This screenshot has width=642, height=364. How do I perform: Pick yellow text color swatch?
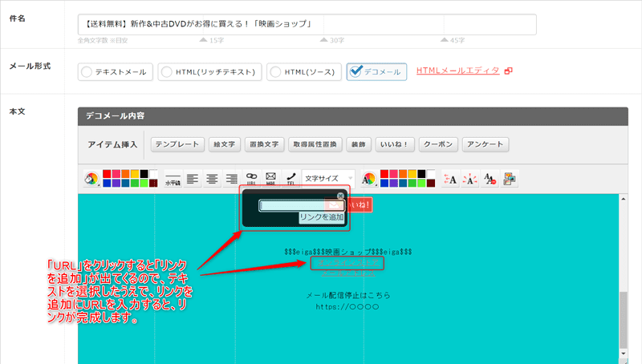coord(412,174)
